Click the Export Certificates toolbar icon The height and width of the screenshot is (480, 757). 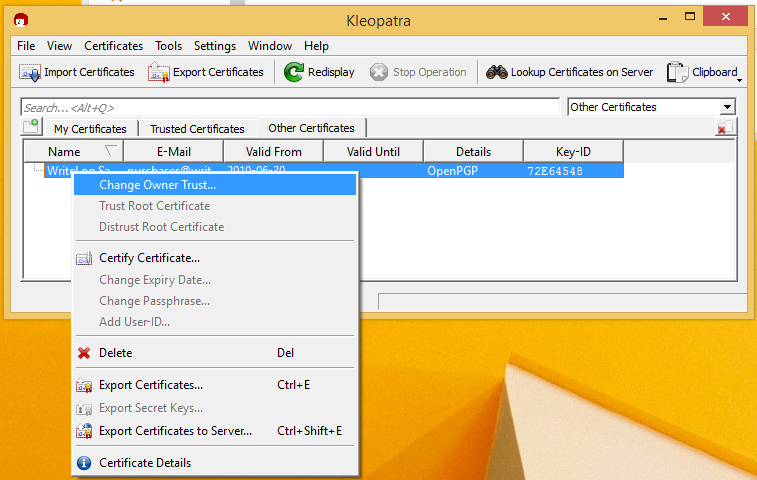(159, 72)
